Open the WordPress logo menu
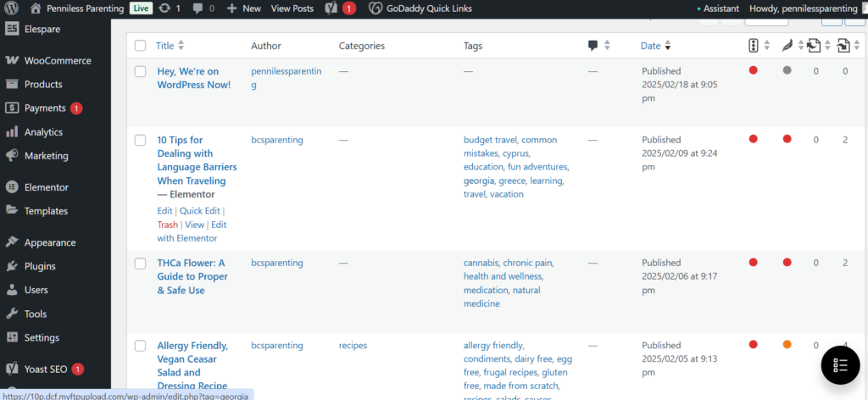This screenshot has height=400, width=868. click(12, 8)
